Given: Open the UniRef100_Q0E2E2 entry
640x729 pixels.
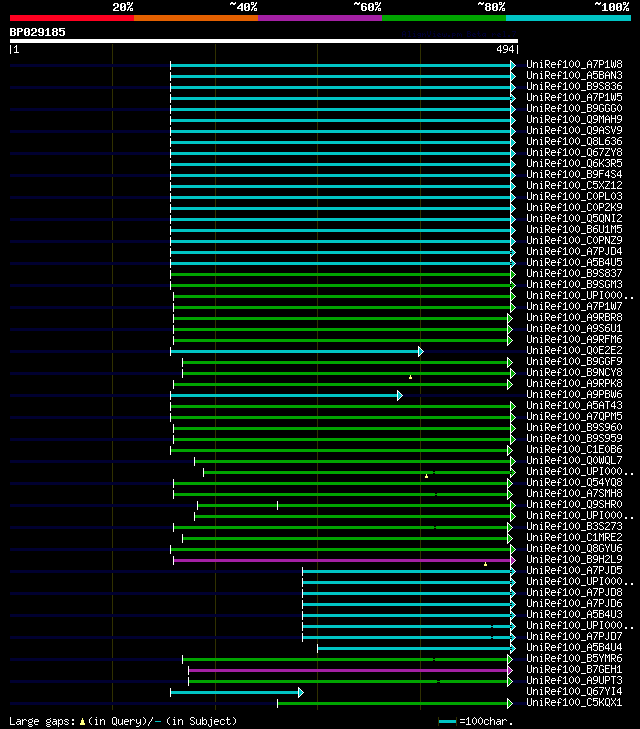Looking at the screenshot, I should coord(574,351).
